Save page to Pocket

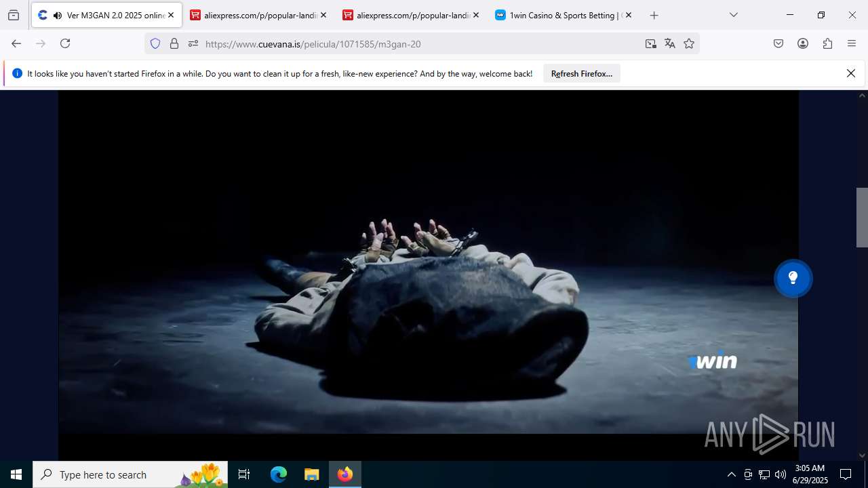[x=778, y=43]
